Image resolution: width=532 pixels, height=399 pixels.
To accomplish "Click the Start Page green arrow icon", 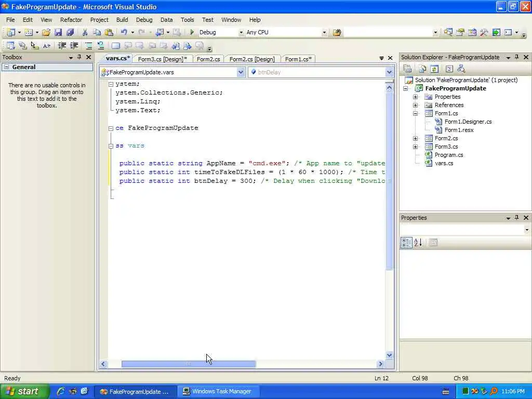I will point(496,32).
